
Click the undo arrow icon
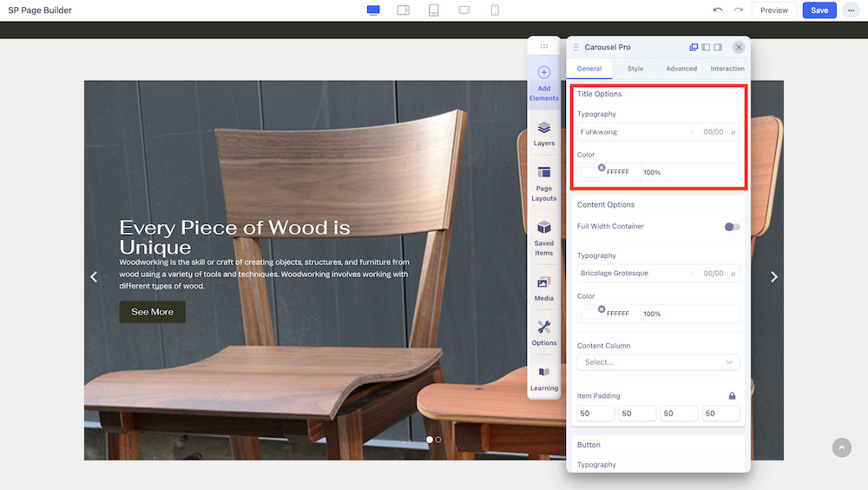click(717, 10)
